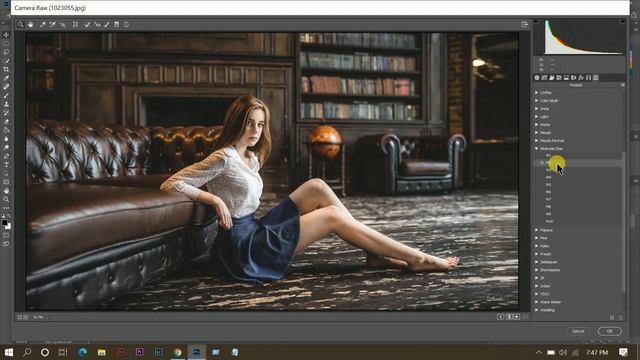Screen dimensions: 640x360
Task: Open the Effects (fx) panel tab
Action: click(x=581, y=78)
